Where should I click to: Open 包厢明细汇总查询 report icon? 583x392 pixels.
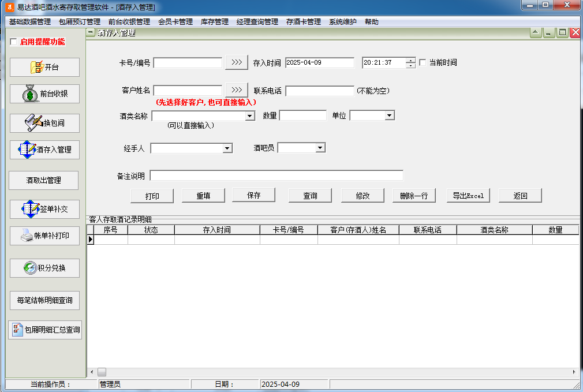point(44,330)
